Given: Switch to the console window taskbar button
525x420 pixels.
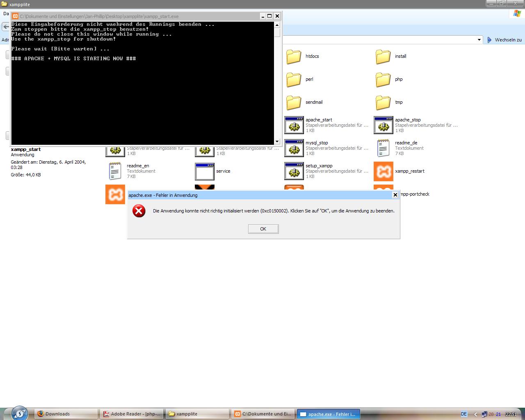Looking at the screenshot, I should click(263, 414).
